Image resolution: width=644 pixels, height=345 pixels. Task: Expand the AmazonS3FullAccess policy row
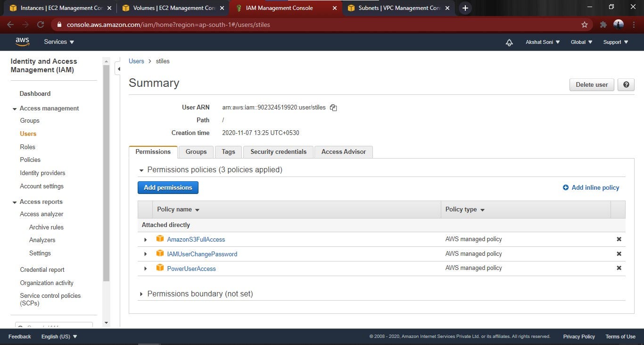pos(145,240)
